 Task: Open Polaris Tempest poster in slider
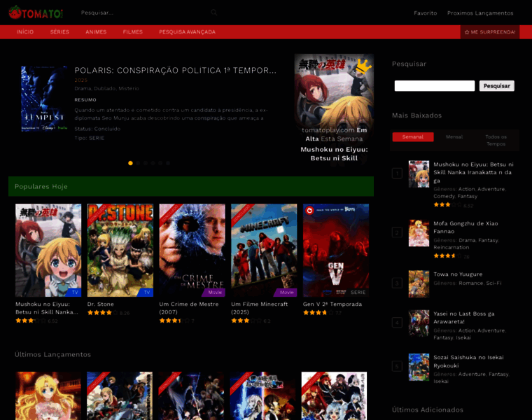(44, 99)
